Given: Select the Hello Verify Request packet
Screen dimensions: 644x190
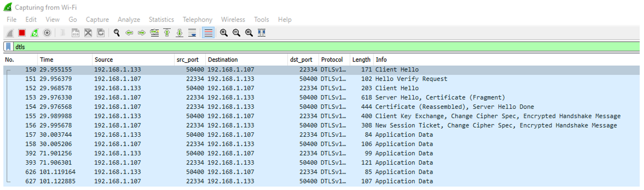Looking at the screenshot, I should [321, 79].
